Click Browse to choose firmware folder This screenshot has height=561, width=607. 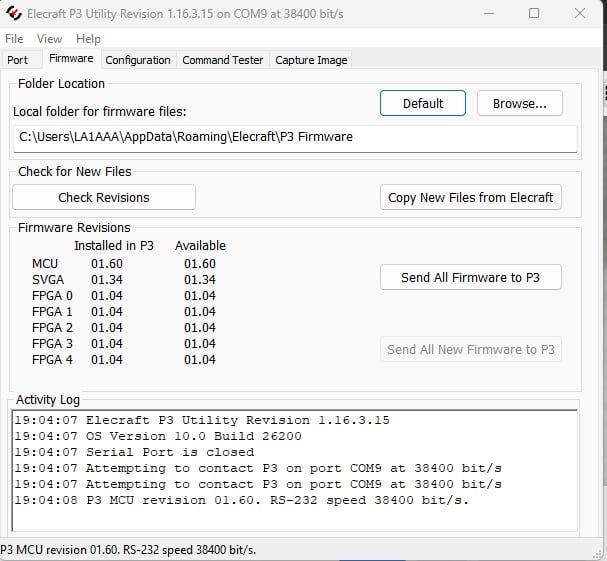[519, 103]
